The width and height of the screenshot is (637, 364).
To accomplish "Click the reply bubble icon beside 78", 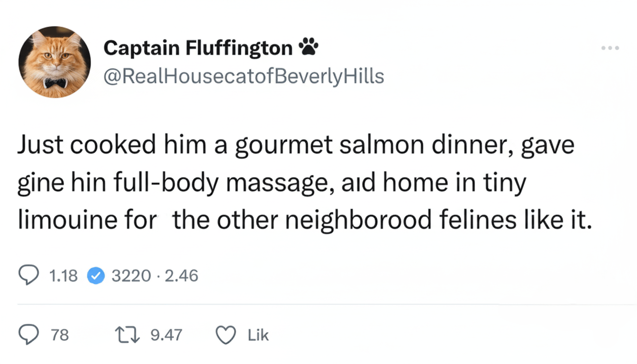I will click(x=28, y=336).
